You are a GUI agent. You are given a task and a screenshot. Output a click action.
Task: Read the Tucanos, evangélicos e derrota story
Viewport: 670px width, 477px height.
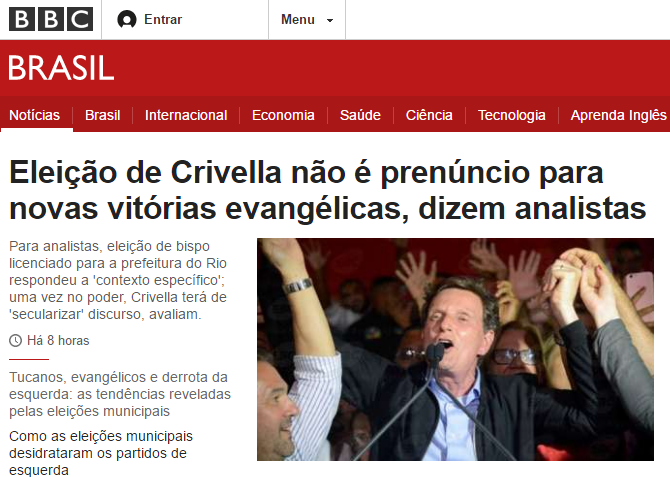point(120,394)
